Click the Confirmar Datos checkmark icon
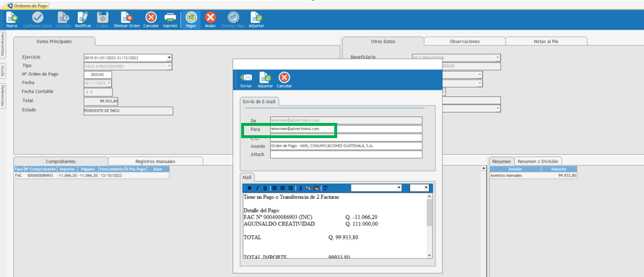Screen dimensions: 644x277 [38, 17]
